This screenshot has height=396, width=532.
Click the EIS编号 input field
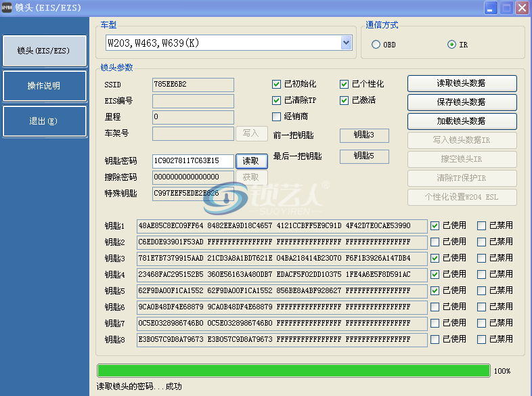tap(193, 101)
